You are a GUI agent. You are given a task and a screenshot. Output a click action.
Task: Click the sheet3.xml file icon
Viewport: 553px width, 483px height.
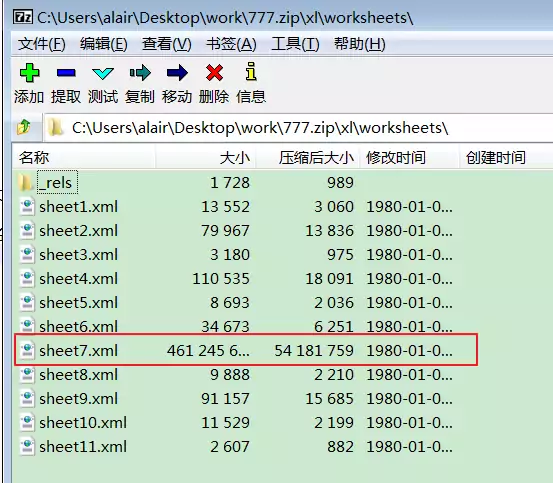tap(27, 255)
